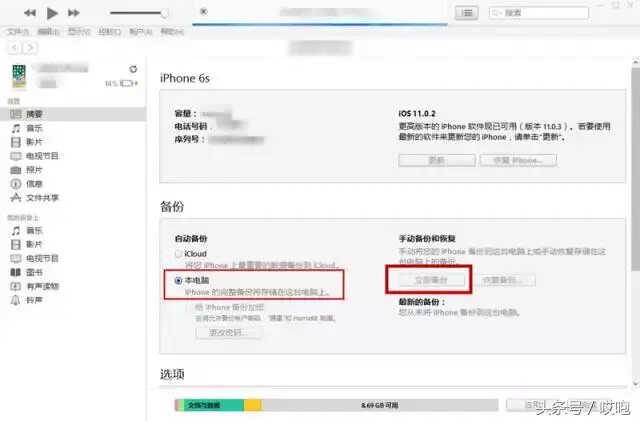Open the 编辑(E) menu
640x421 pixels.
pyautogui.click(x=49, y=31)
